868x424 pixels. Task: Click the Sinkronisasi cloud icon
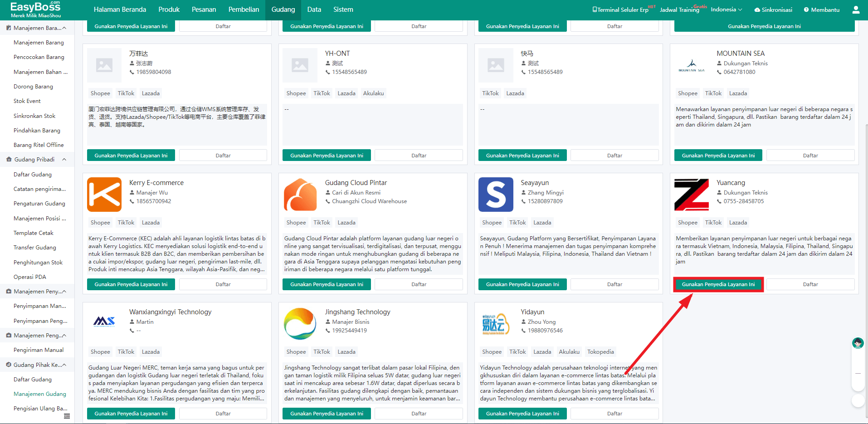(x=757, y=10)
